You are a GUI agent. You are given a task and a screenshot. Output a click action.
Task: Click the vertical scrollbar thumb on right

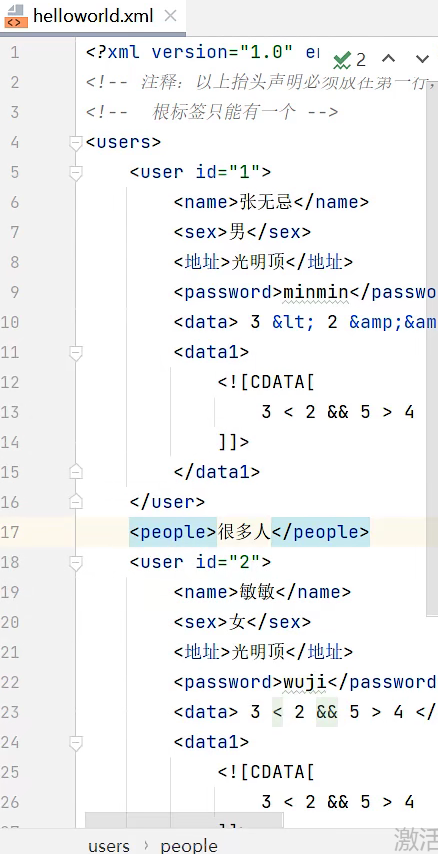point(432,349)
